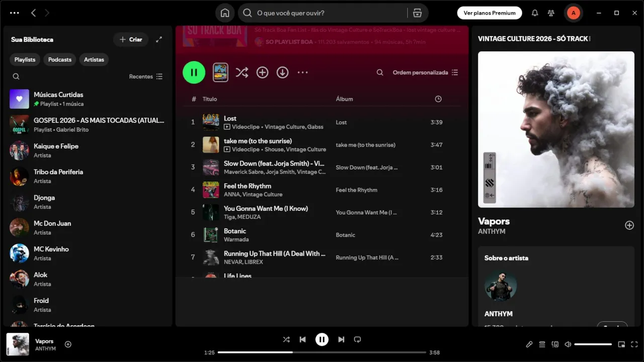
Task: Open more options for the playlist
Action: click(302, 72)
